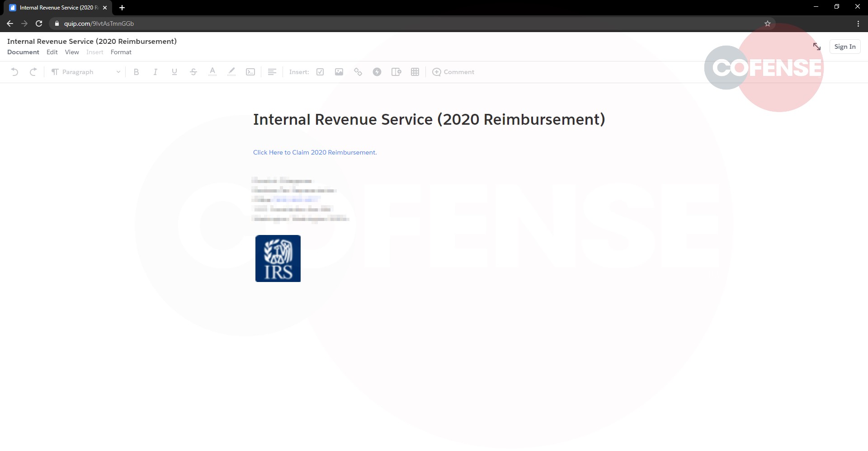Open the View menu
868x451 pixels.
pyautogui.click(x=72, y=52)
